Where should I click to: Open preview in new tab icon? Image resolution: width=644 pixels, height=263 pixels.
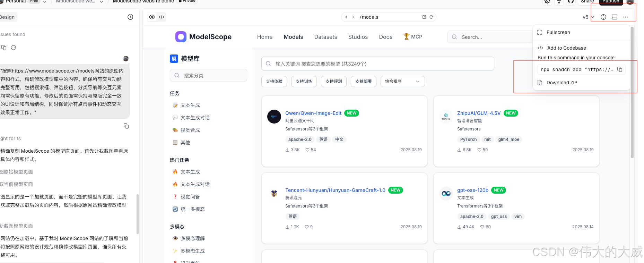pos(424,17)
